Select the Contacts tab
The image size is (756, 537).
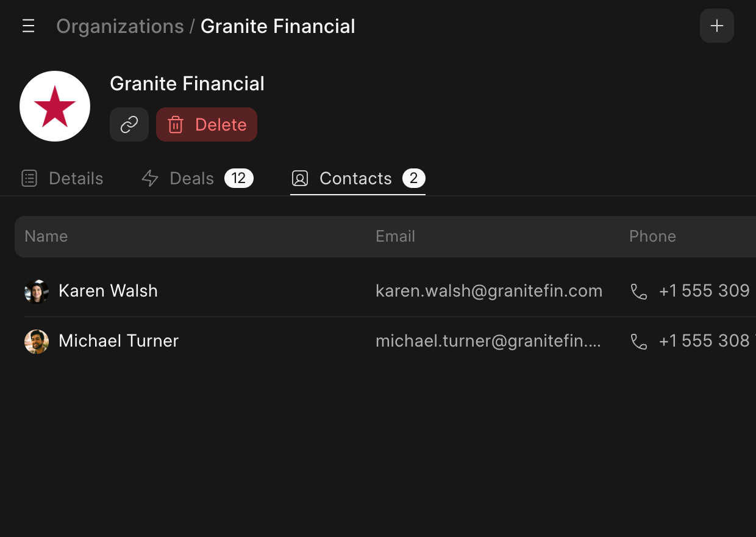point(358,178)
